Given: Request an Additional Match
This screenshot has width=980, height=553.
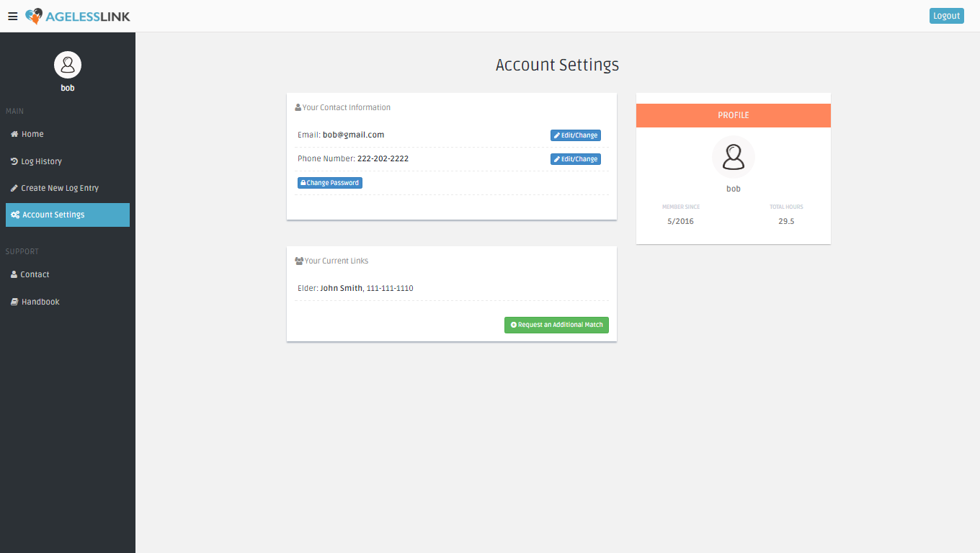Looking at the screenshot, I should (556, 325).
